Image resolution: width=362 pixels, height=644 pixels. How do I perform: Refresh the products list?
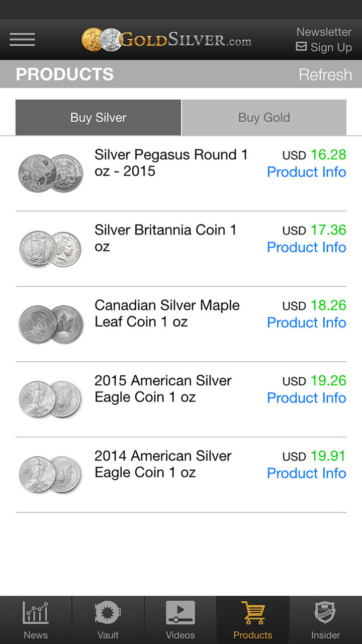325,74
